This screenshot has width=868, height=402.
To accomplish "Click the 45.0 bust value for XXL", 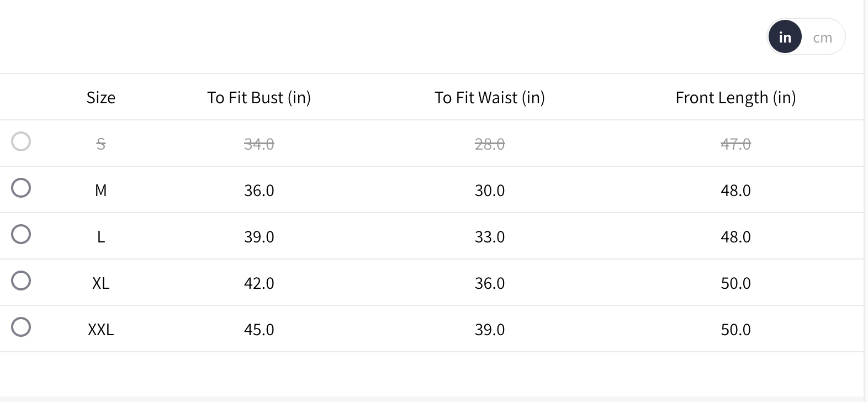I will pos(259,330).
